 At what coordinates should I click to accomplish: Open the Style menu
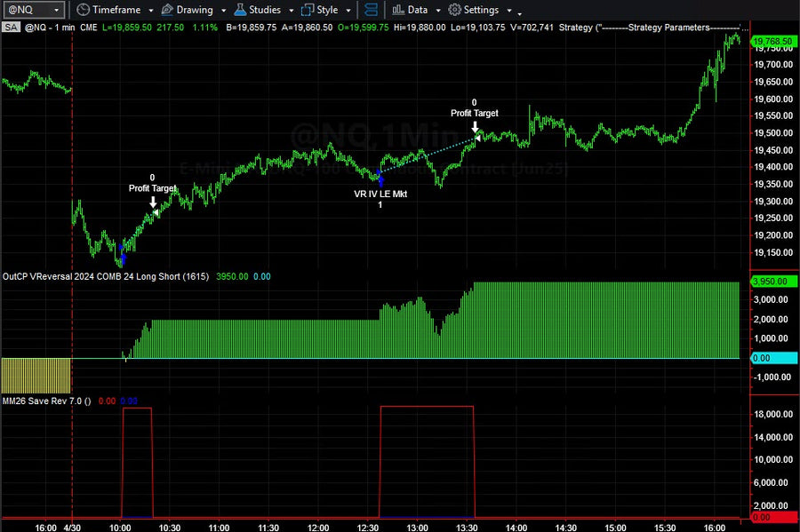click(320, 10)
